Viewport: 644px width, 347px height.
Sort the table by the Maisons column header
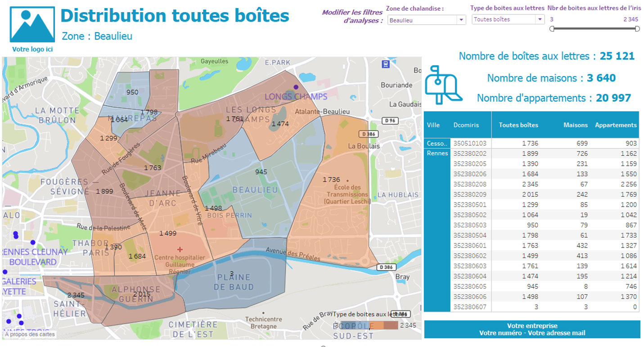tap(576, 125)
